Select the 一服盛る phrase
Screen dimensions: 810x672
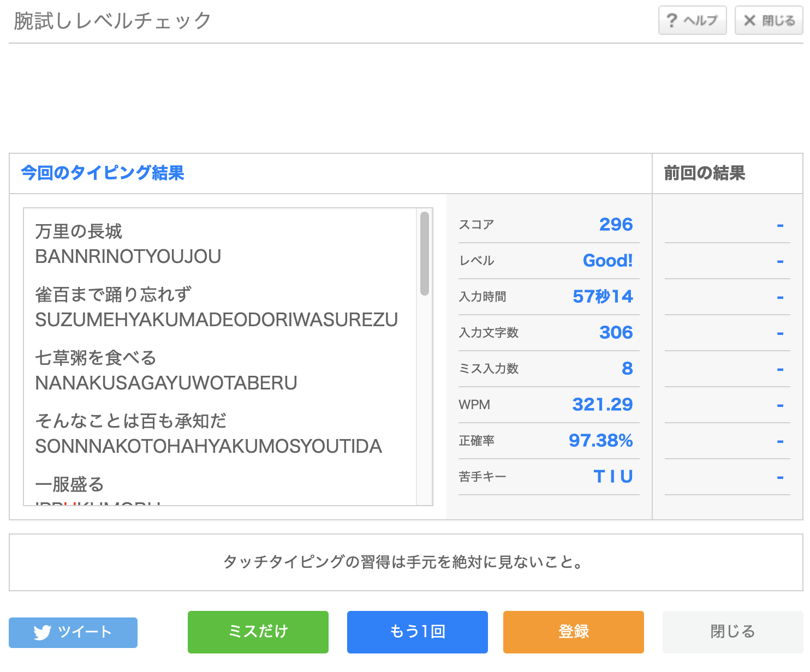69,484
